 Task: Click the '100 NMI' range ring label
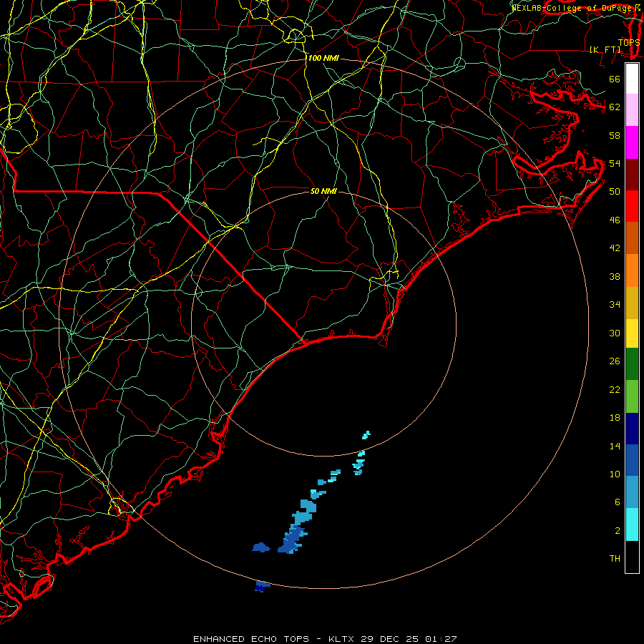coord(323,59)
